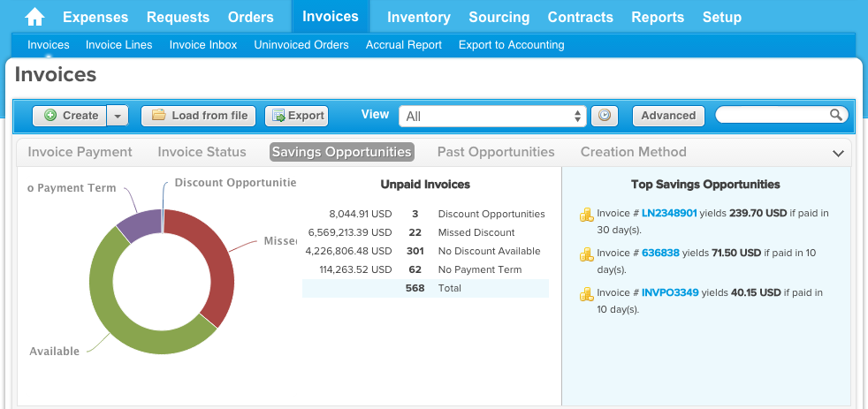Click gold coins icon beside invoice INVPO3349

(x=586, y=294)
